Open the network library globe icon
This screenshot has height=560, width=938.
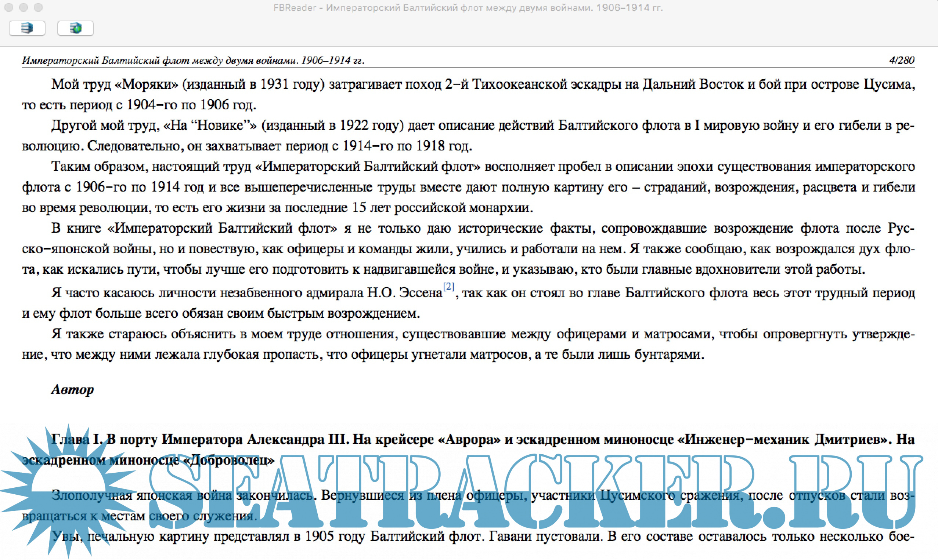[x=76, y=28]
